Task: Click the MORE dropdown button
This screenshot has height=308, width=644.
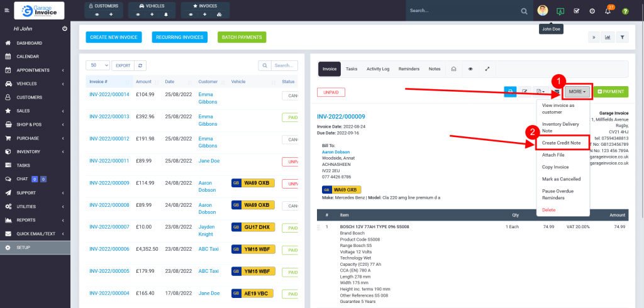Action: coord(577,92)
